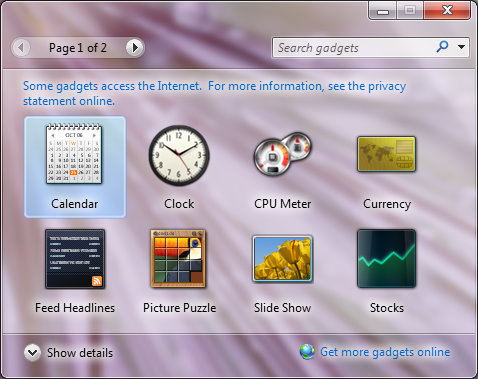Screen dimensions: 478x379
Task: Select the Calendar gadget icon
Action: point(74,154)
